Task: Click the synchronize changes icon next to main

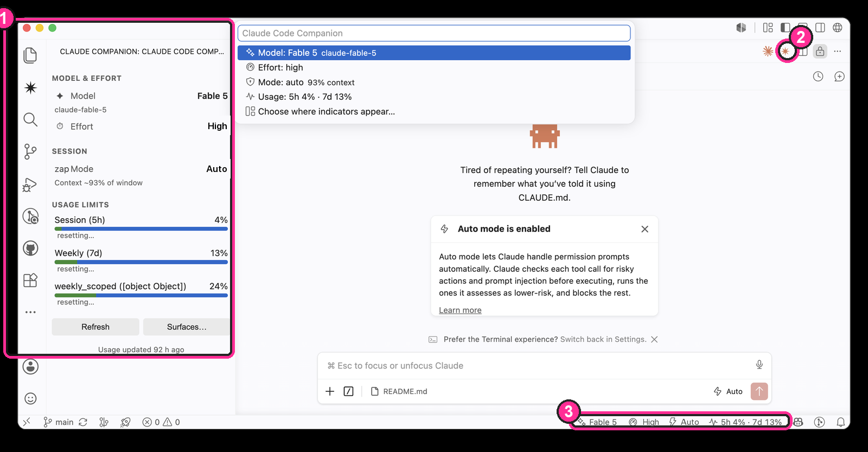Action: pyautogui.click(x=83, y=422)
